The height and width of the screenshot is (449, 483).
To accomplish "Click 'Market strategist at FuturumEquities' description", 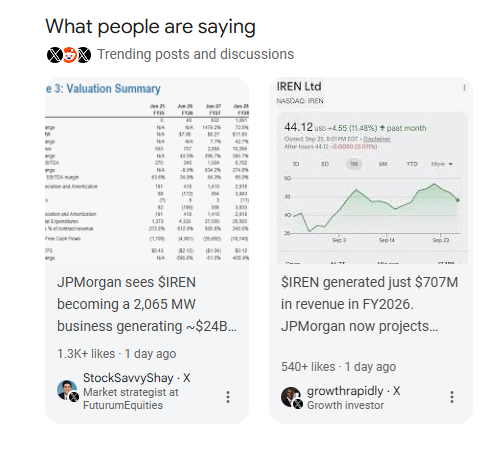I will [x=131, y=399].
